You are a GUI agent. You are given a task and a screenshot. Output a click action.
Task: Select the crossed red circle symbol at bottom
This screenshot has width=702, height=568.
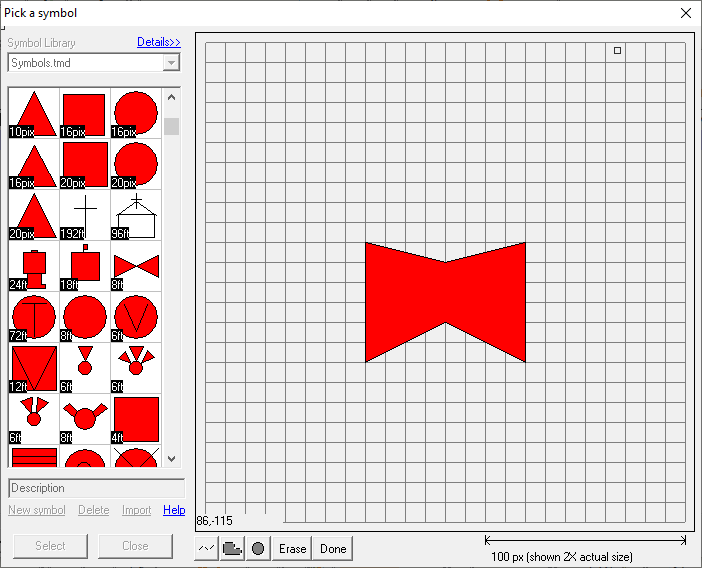(x=136, y=457)
